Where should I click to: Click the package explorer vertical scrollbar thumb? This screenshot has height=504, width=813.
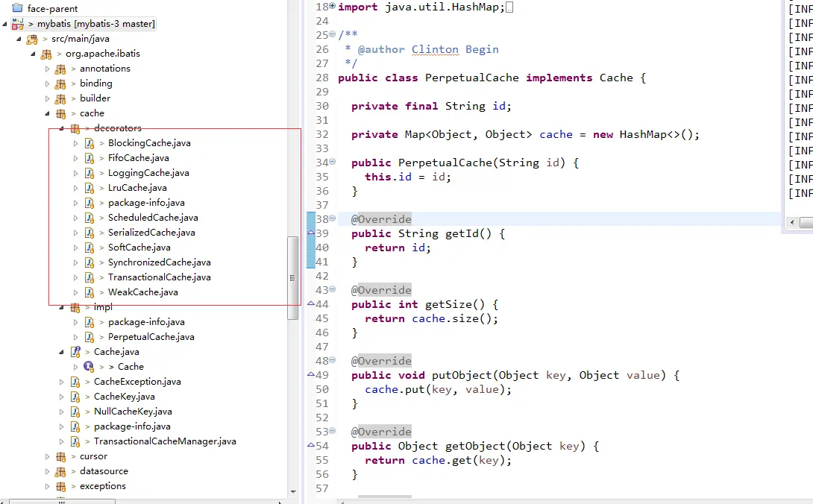coord(292,278)
